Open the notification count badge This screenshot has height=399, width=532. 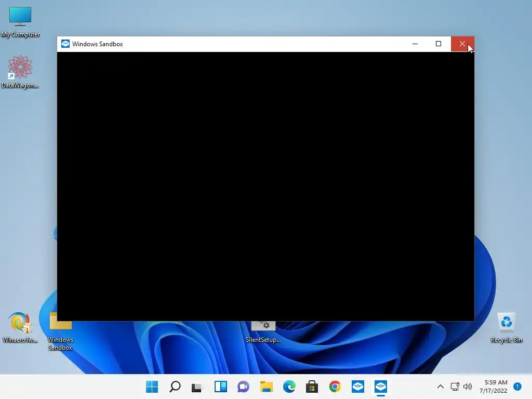517,387
